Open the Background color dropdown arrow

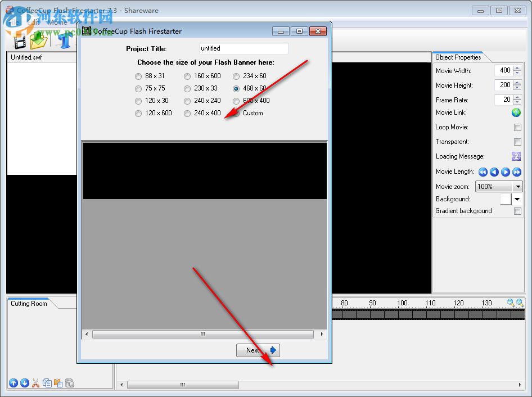(x=517, y=199)
